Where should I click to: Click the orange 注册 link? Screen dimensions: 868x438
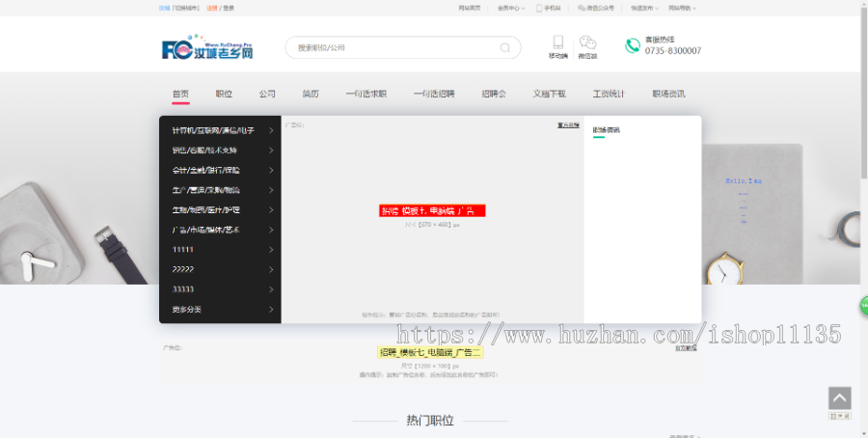click(211, 9)
